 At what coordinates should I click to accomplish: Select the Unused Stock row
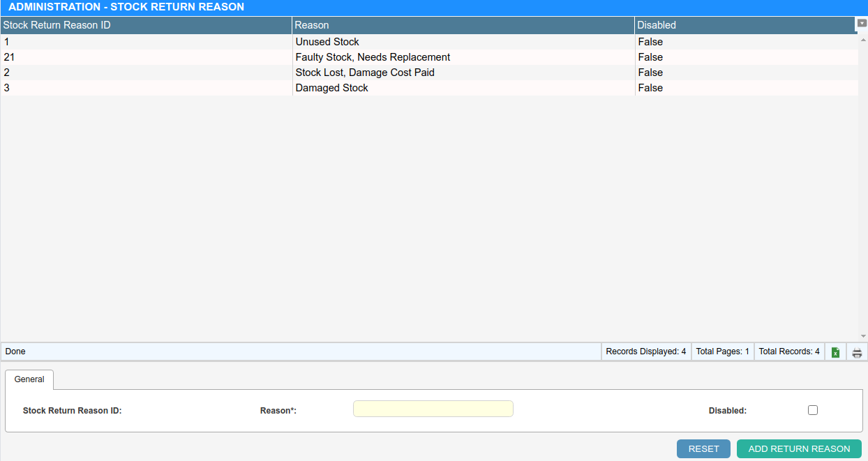coord(327,42)
